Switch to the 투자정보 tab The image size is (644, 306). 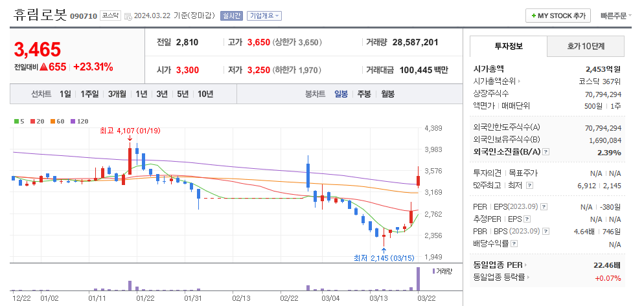pos(509,46)
